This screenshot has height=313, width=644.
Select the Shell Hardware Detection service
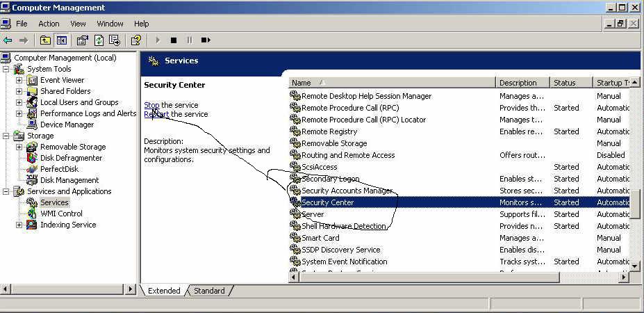(x=459, y=226)
